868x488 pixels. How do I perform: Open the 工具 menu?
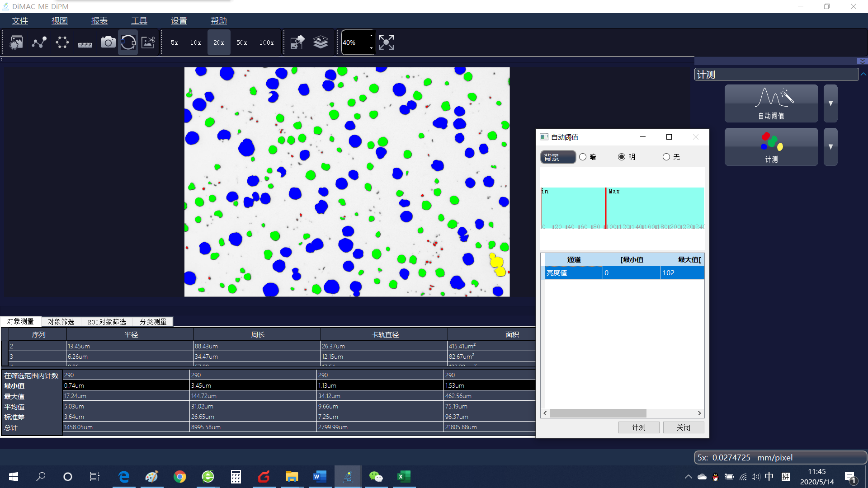[x=139, y=20]
